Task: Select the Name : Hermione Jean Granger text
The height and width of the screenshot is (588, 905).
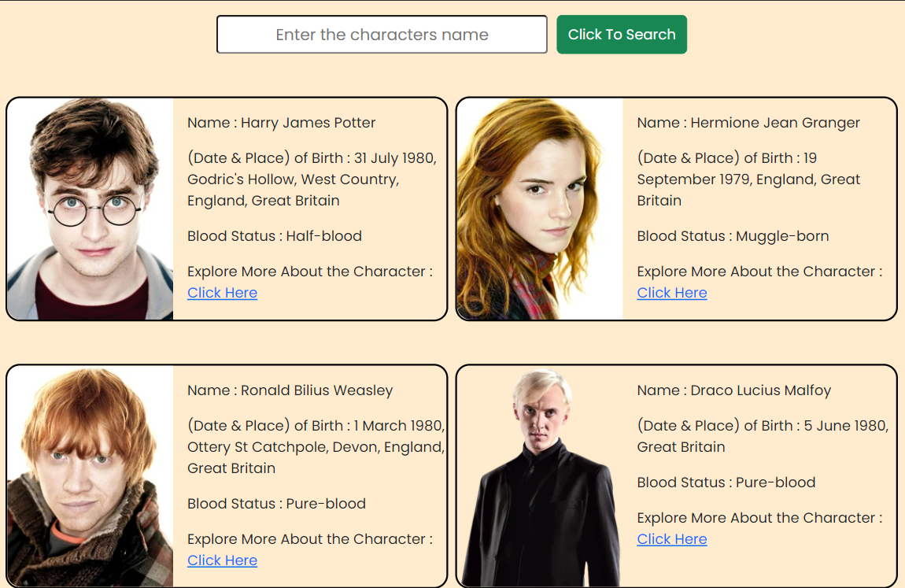Action: tap(748, 123)
